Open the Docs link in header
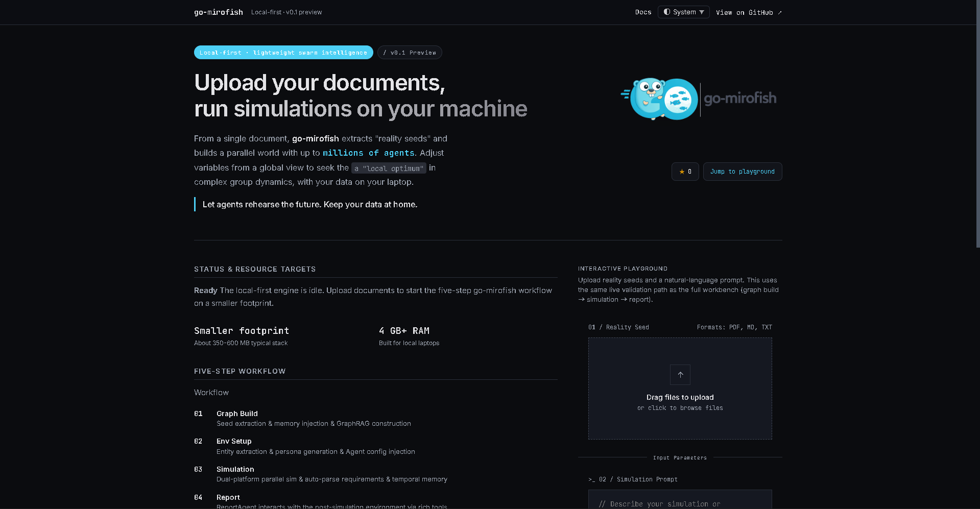This screenshot has height=509, width=980. pos(643,12)
